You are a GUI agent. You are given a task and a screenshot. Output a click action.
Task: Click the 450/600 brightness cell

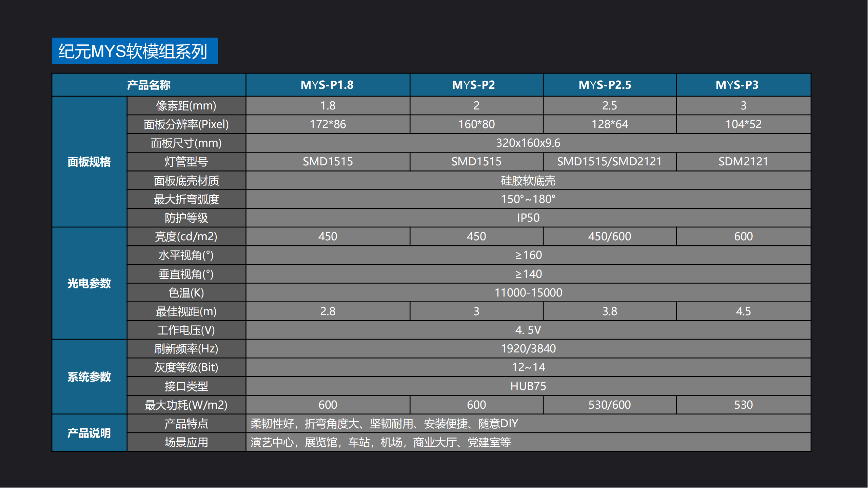click(609, 237)
